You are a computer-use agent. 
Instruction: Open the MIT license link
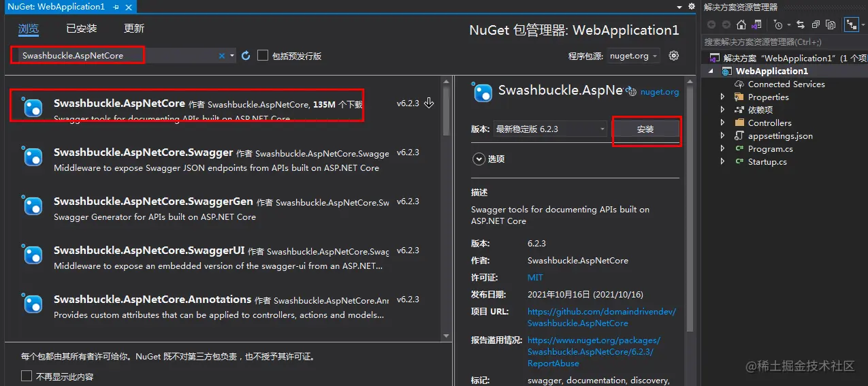535,278
